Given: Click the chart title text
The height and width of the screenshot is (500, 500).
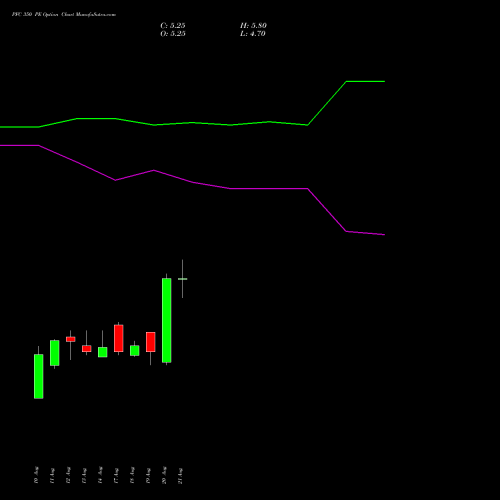Looking at the screenshot, I should tap(64, 15).
